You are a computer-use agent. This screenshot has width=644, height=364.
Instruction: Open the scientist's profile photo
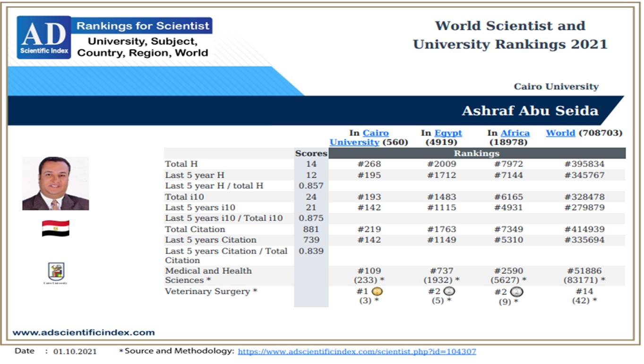[x=55, y=184]
